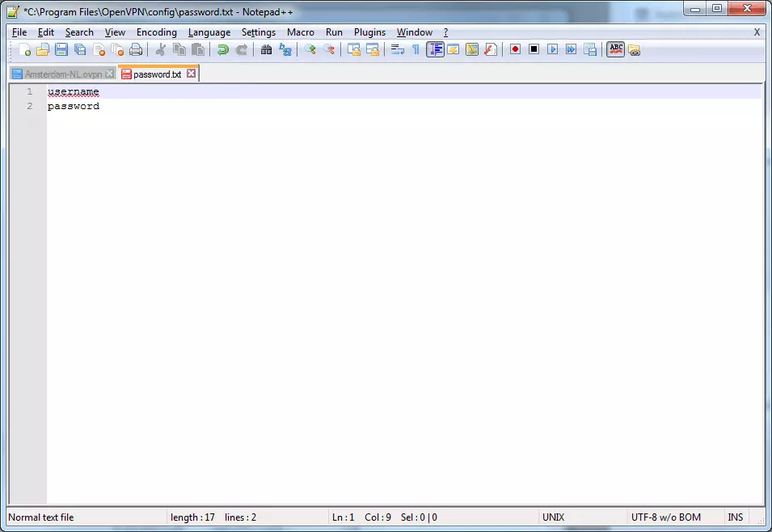772x532 pixels.
Task: Click the Undo arrow icon
Action: [222, 49]
